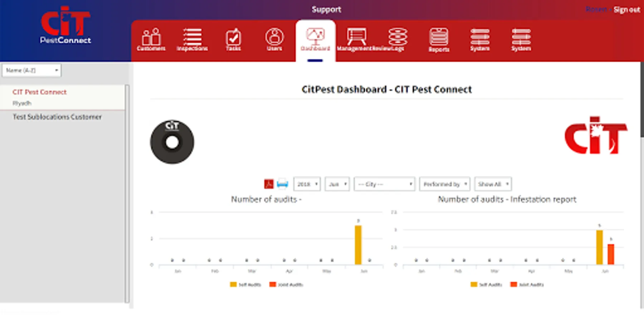This screenshot has width=644, height=322.
Task: Click the yellow Self Audits bar in Infestation report chart
Action: (x=600, y=247)
